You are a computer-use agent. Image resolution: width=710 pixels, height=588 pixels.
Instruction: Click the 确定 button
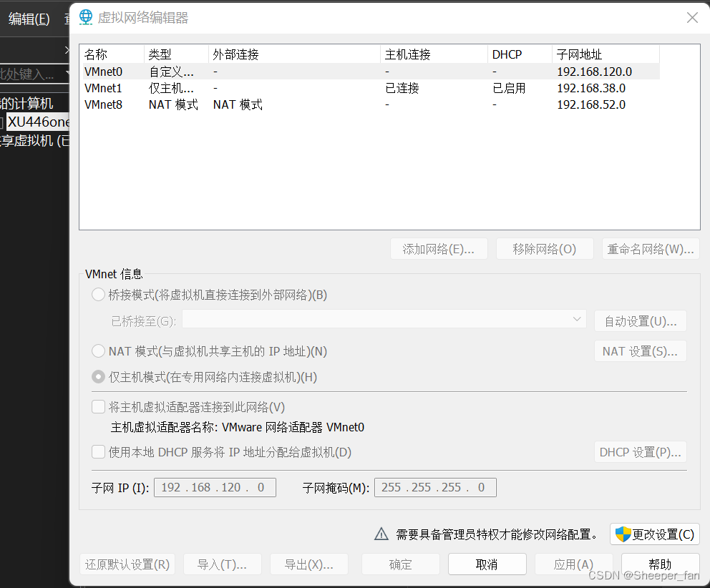400,564
